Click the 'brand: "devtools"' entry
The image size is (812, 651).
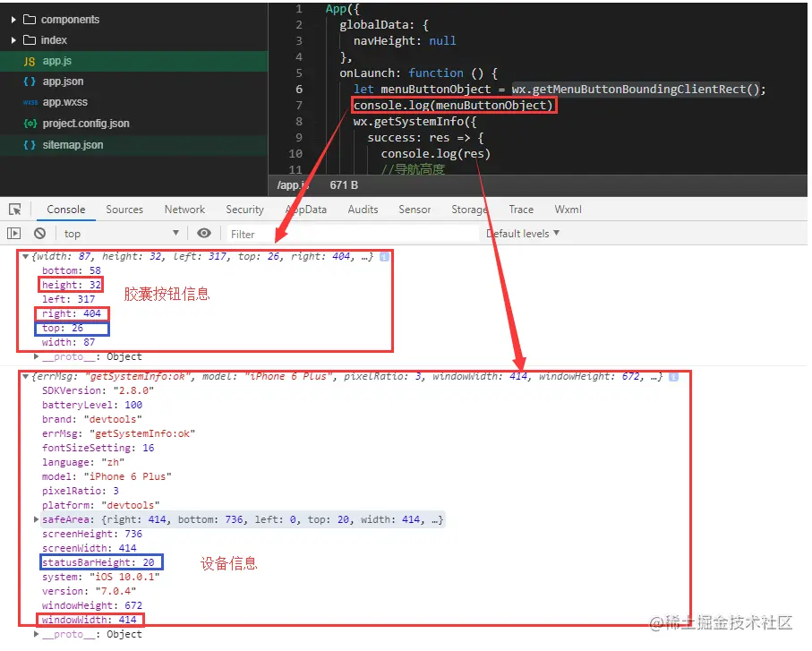[x=92, y=419]
